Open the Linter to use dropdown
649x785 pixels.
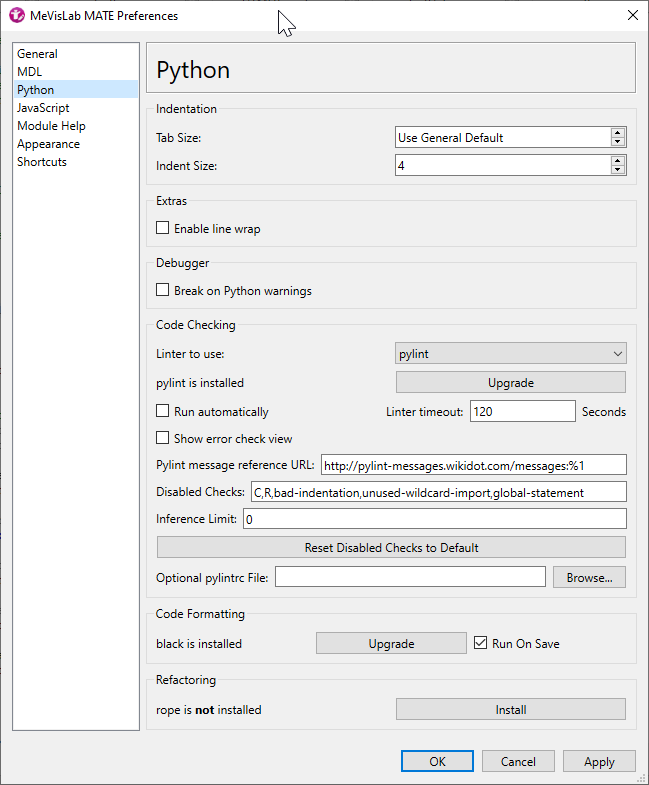point(511,353)
